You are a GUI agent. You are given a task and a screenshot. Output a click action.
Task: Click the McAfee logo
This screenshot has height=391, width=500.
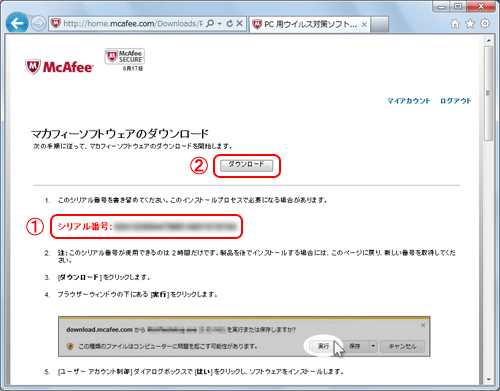tap(59, 67)
